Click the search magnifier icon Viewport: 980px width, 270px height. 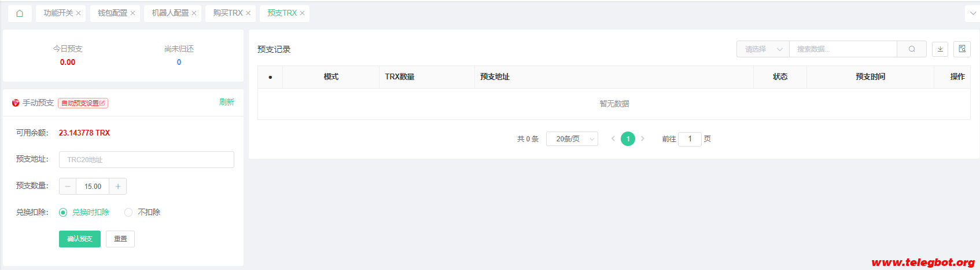tap(912, 49)
